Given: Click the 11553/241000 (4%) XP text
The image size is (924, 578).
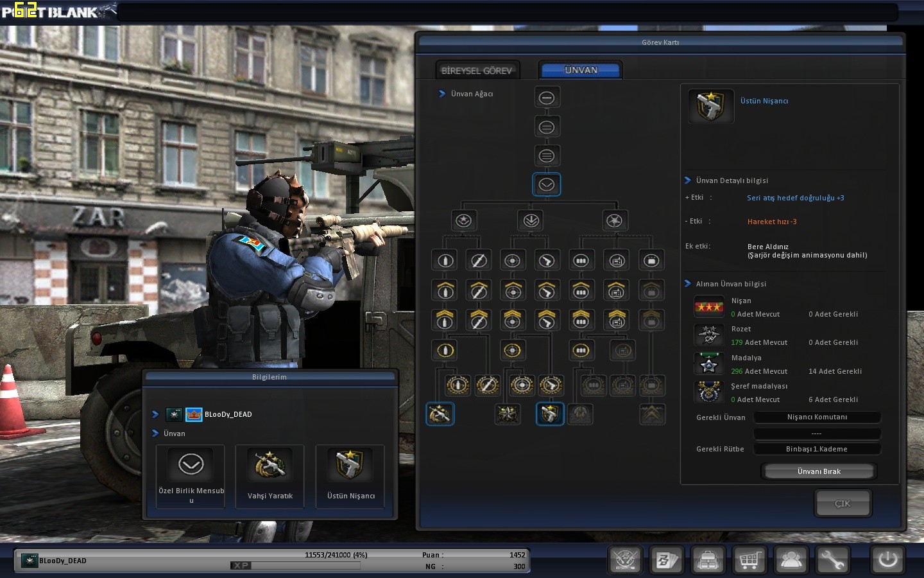Looking at the screenshot, I should [x=336, y=555].
